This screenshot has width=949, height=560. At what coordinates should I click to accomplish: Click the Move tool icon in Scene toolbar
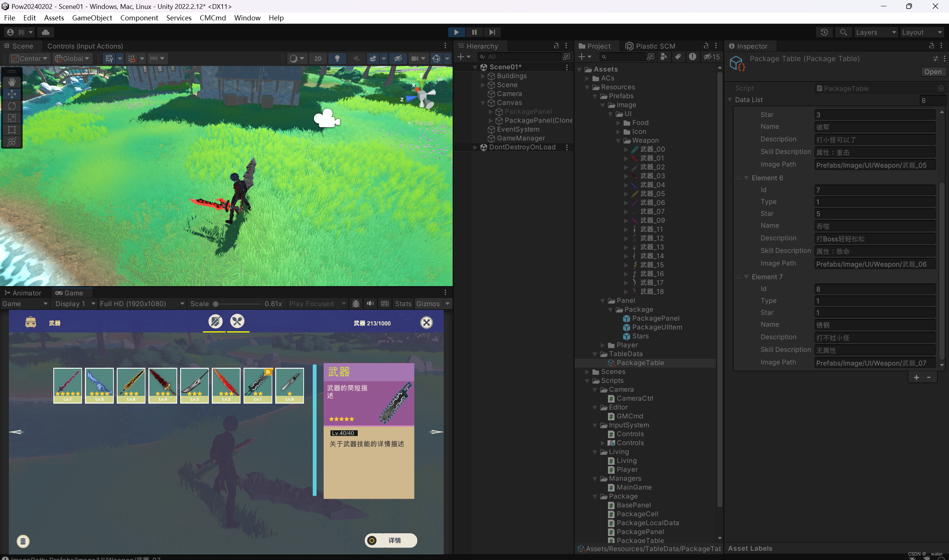(x=11, y=93)
